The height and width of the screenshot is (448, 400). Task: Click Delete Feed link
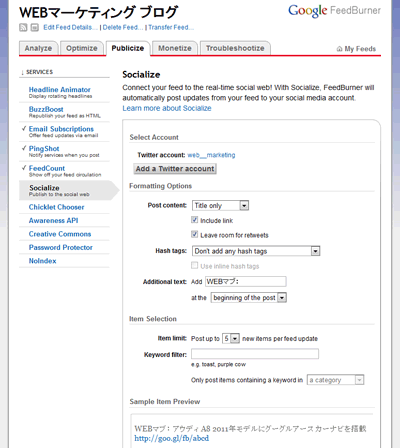pyautogui.click(x=123, y=27)
